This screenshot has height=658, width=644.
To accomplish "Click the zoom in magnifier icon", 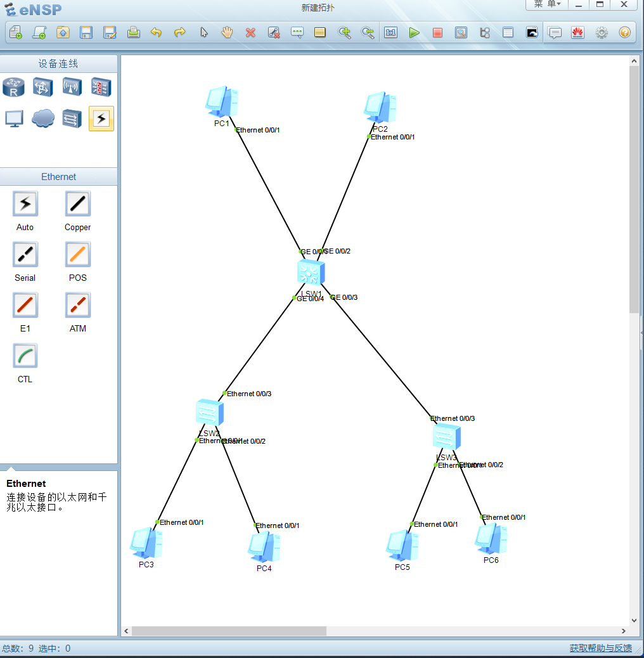I will click(344, 32).
